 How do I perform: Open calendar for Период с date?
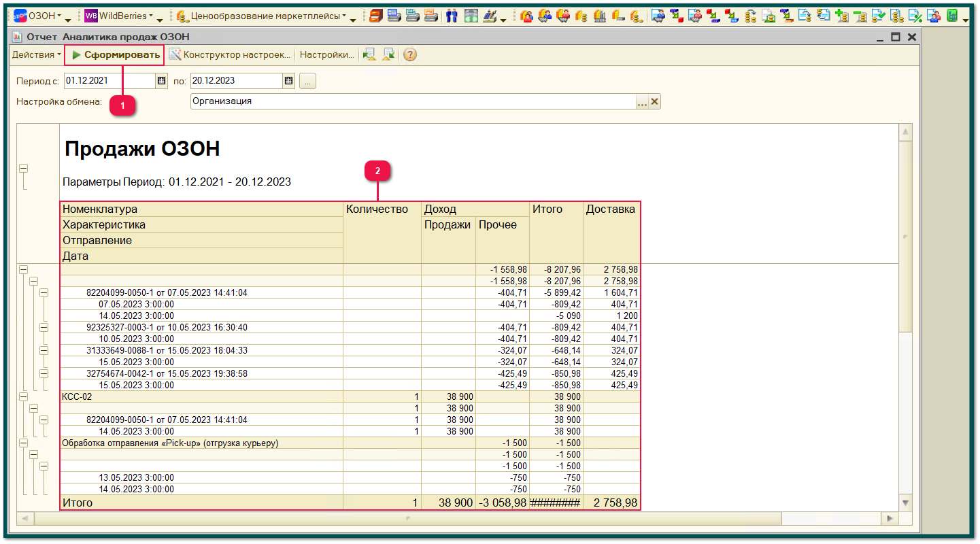coord(161,81)
